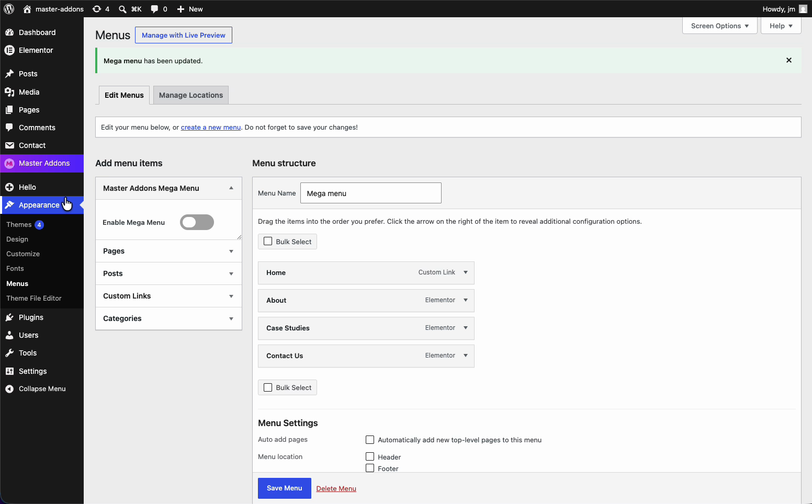This screenshot has width=812, height=504.
Task: Click the Collapse Menu arrow icon
Action: click(9, 389)
